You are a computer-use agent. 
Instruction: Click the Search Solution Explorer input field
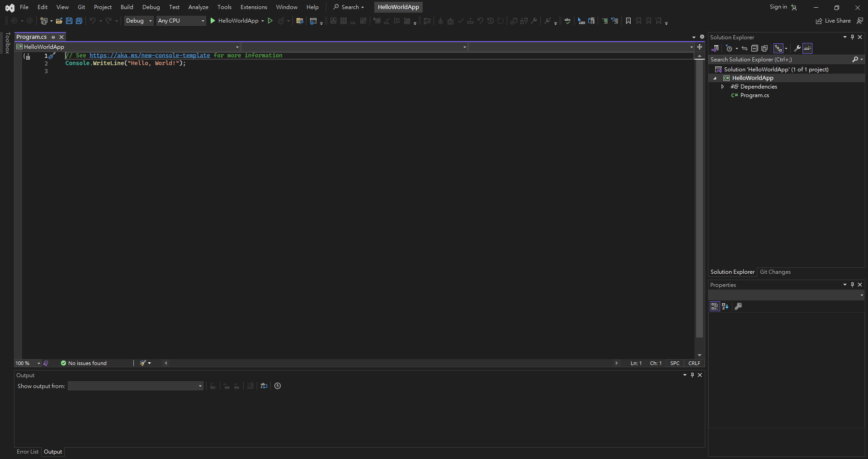(780, 60)
